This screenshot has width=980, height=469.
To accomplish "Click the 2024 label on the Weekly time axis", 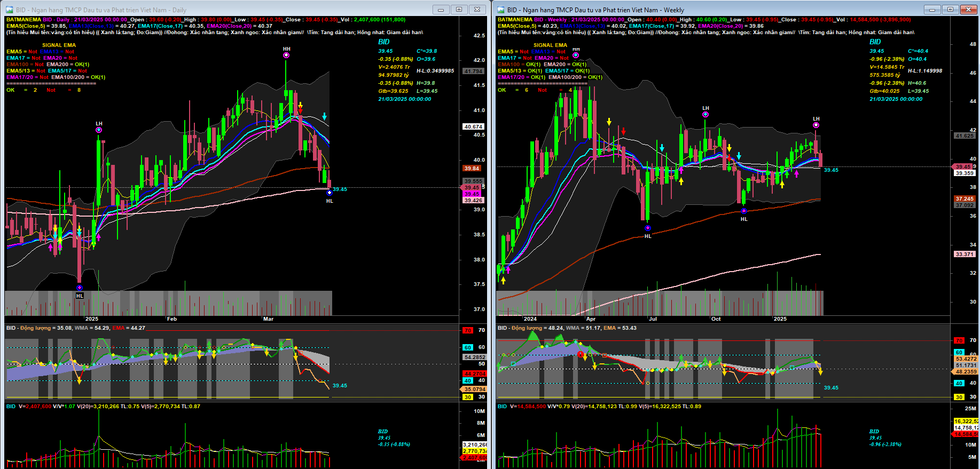I will pyautogui.click(x=530, y=319).
